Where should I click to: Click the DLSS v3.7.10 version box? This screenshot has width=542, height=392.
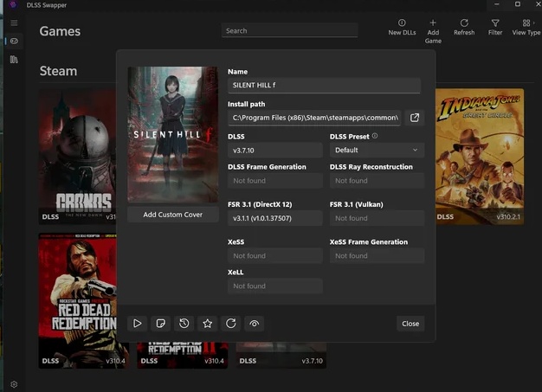pyautogui.click(x=275, y=151)
